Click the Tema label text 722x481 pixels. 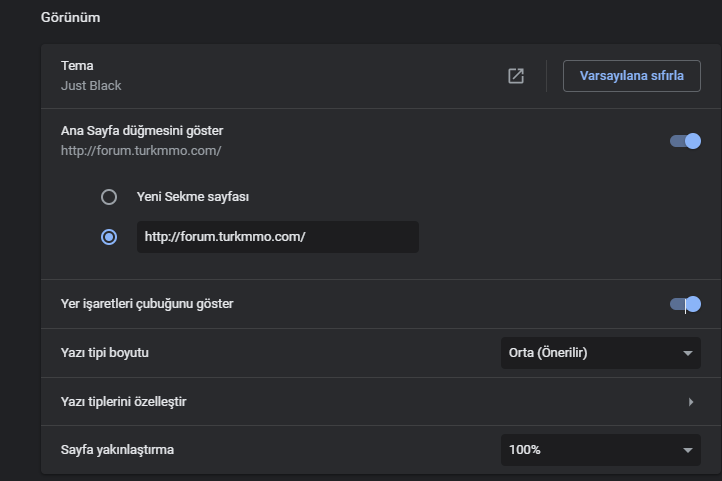pos(77,66)
